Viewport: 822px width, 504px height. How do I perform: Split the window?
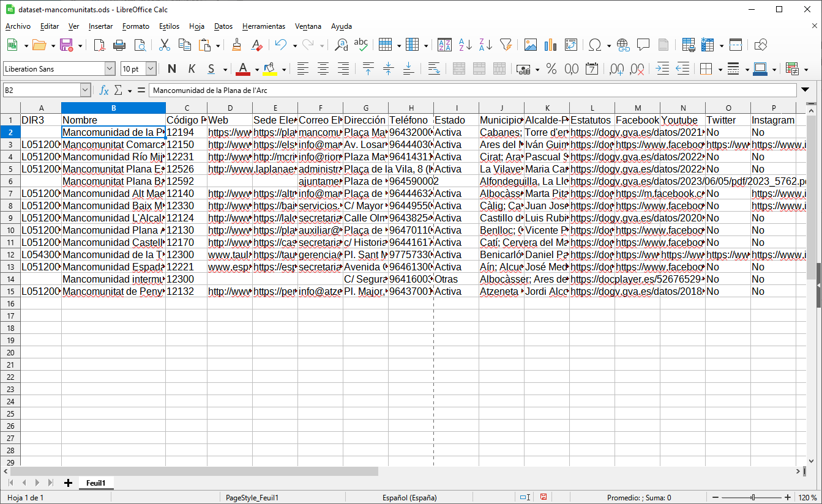(x=736, y=45)
